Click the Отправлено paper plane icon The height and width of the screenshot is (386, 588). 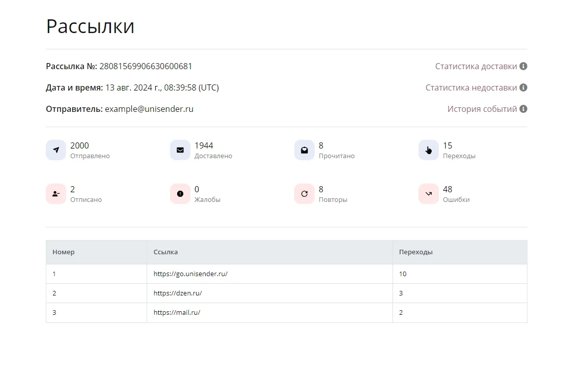(x=56, y=150)
